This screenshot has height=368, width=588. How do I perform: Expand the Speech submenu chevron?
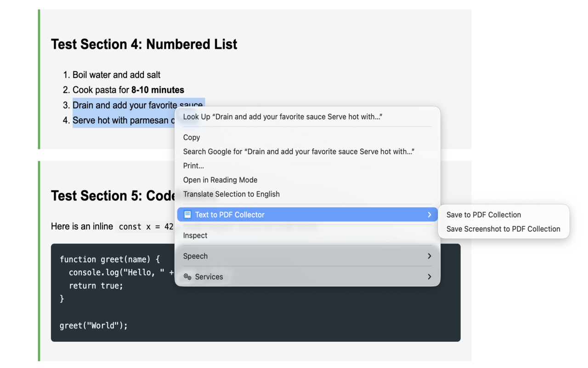click(x=429, y=256)
